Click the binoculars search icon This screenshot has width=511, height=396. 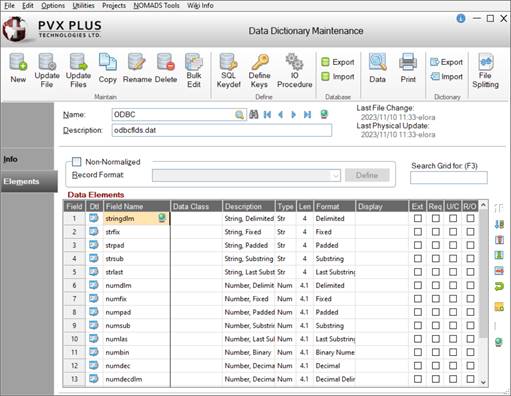point(254,115)
